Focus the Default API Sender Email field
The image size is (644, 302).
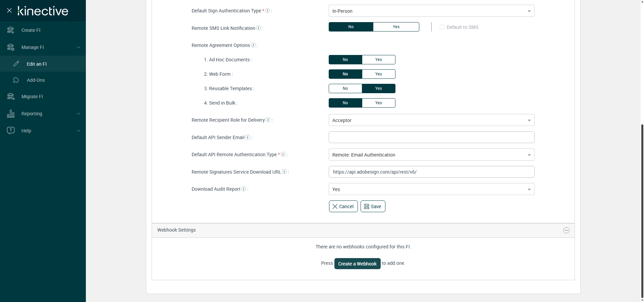[431, 137]
